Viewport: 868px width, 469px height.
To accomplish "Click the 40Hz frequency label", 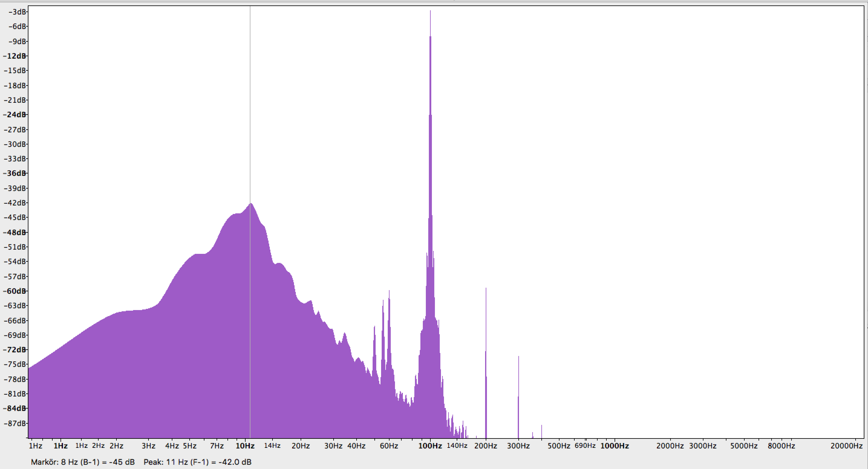I will [356, 446].
